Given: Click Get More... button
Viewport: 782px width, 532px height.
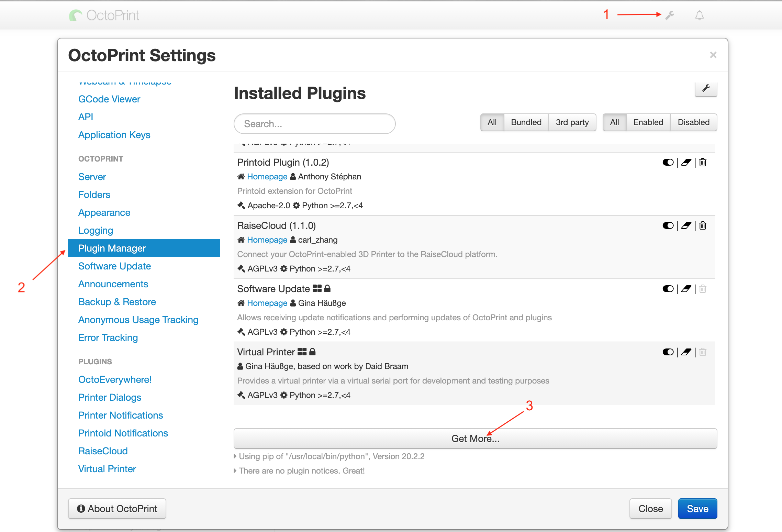Looking at the screenshot, I should pos(475,439).
